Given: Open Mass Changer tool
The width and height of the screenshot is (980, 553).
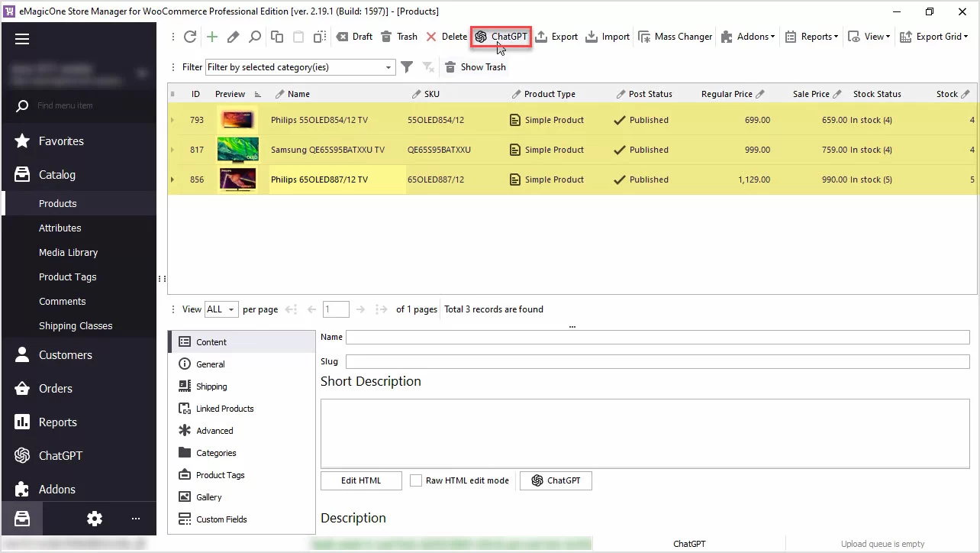Looking at the screenshot, I should (x=675, y=37).
